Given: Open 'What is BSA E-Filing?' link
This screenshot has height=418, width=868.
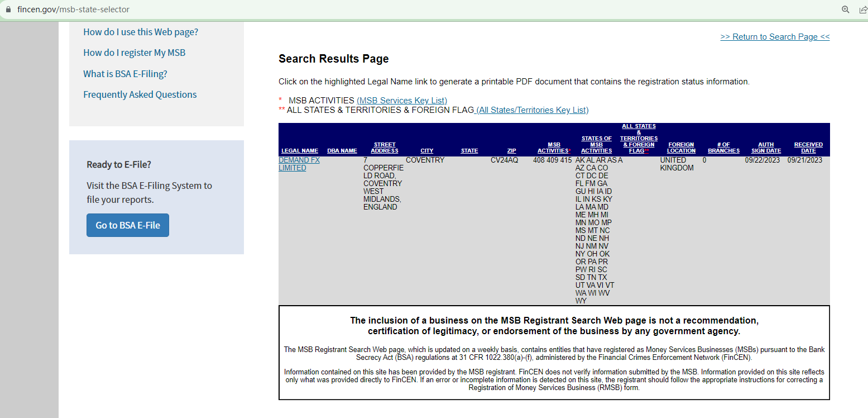Looking at the screenshot, I should [x=125, y=74].
